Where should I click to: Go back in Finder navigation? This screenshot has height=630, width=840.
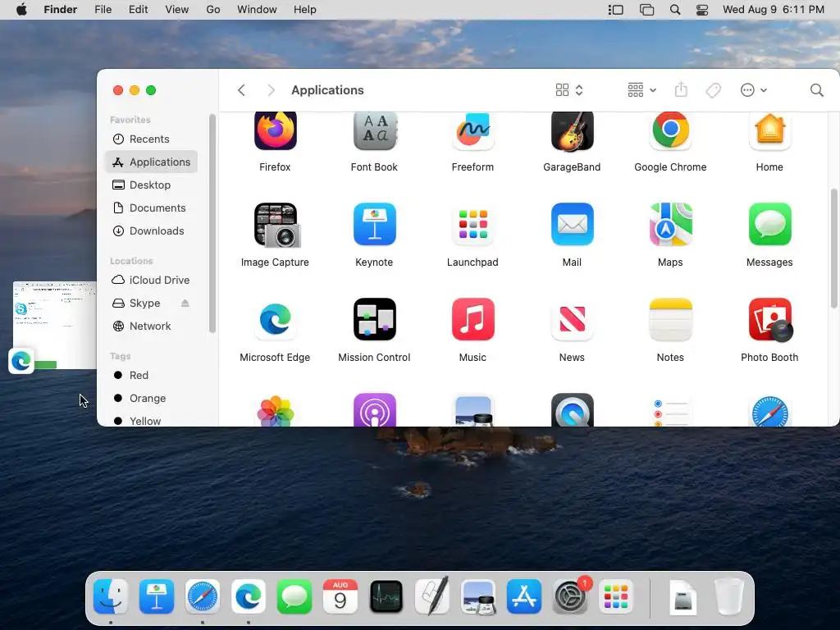click(x=242, y=90)
